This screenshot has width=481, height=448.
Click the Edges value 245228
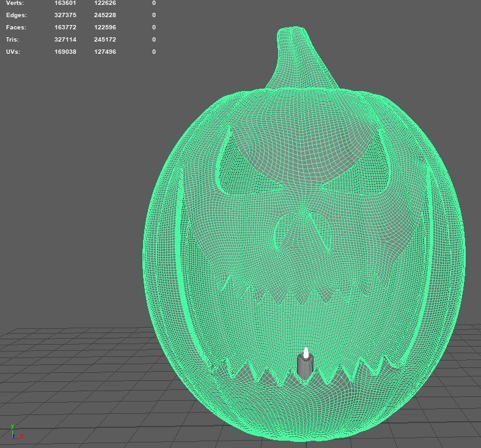click(x=105, y=15)
